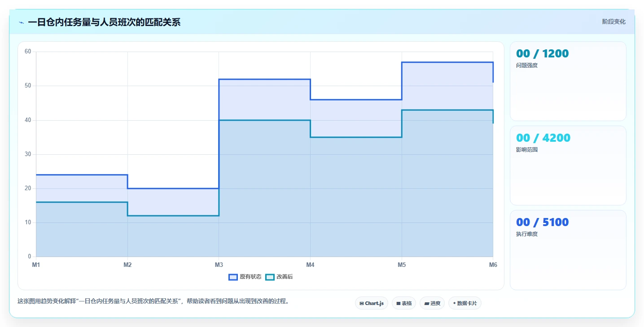
Task: Click the 表格 tag button
Action: pyautogui.click(x=404, y=303)
